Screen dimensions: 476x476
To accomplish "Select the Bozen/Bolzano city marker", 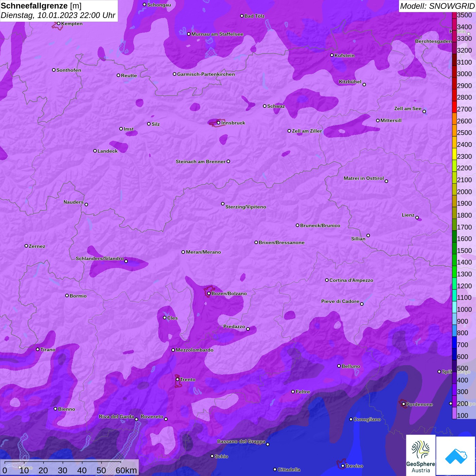I will coord(209,293).
